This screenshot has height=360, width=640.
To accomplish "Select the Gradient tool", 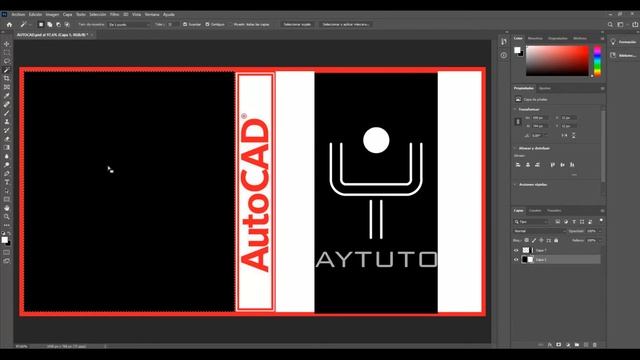I will tap(7, 148).
